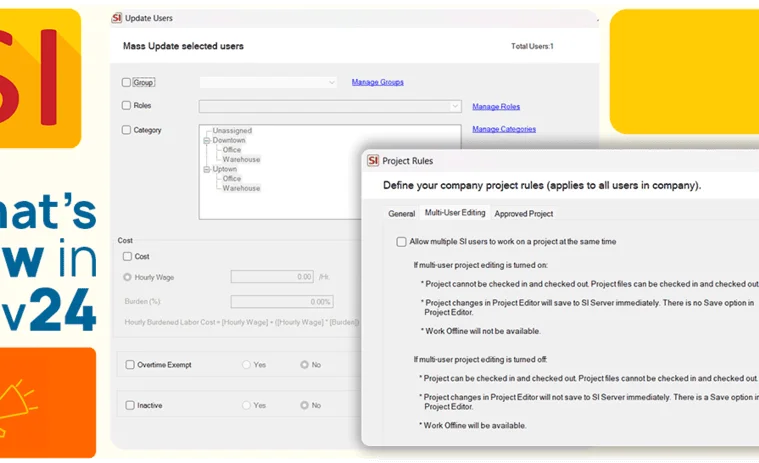This screenshot has width=759, height=463.
Task: Select the Downtown category
Action: [229, 140]
